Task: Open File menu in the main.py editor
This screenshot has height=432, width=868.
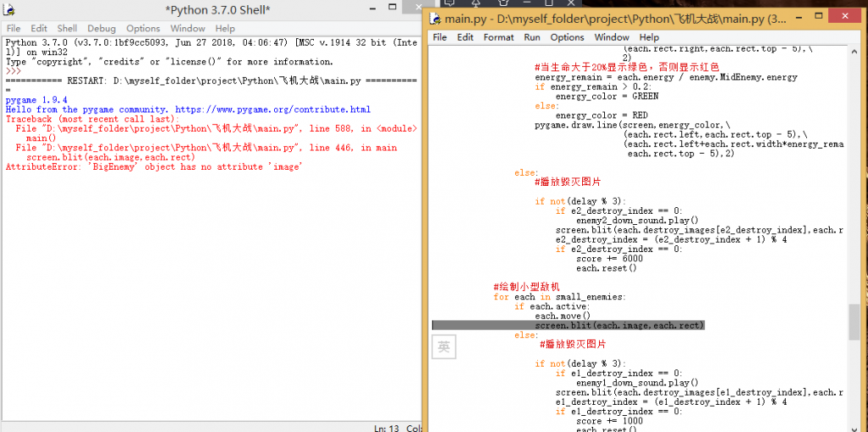Action: [440, 37]
